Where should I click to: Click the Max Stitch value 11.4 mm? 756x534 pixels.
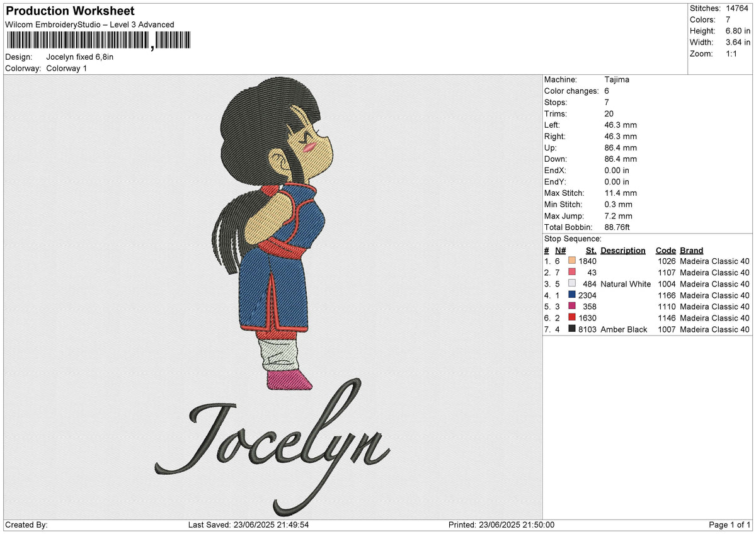click(621, 193)
